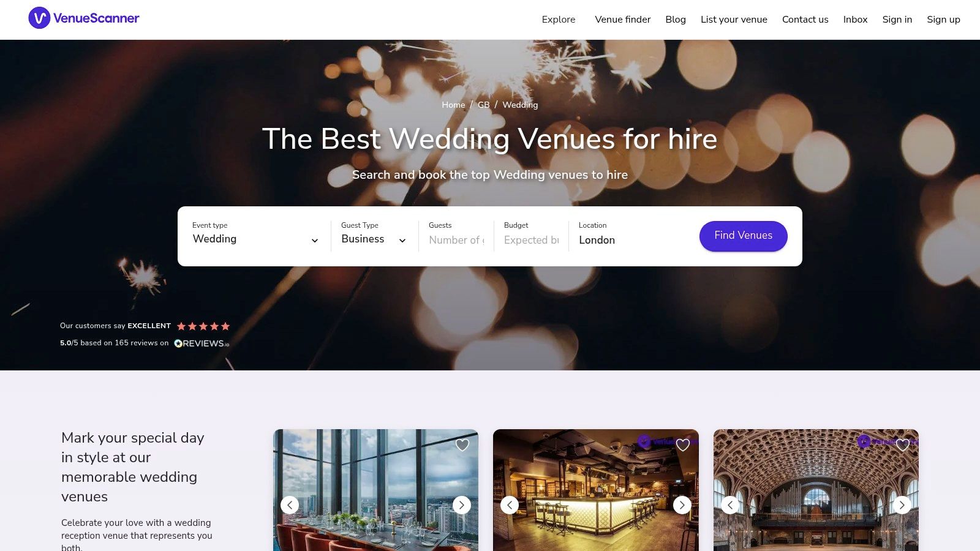Image resolution: width=980 pixels, height=551 pixels.
Task: Advance the domed hall venue photo carousel
Action: click(902, 505)
